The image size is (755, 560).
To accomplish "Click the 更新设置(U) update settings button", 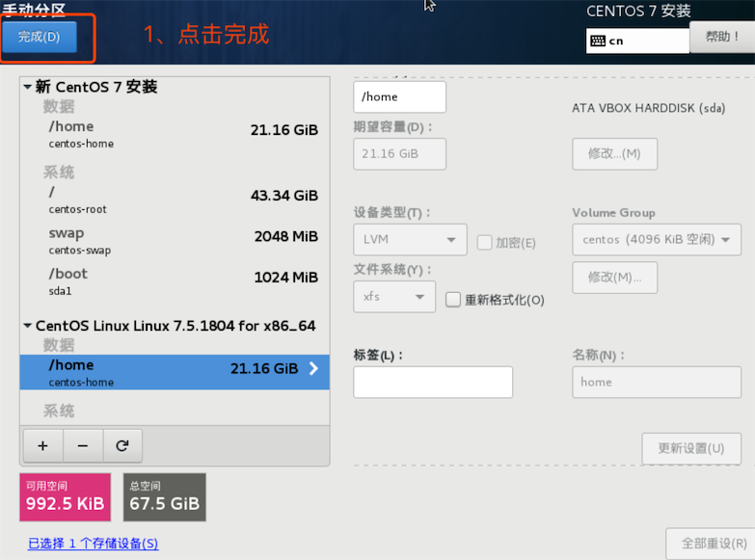I will pyautogui.click(x=691, y=449).
